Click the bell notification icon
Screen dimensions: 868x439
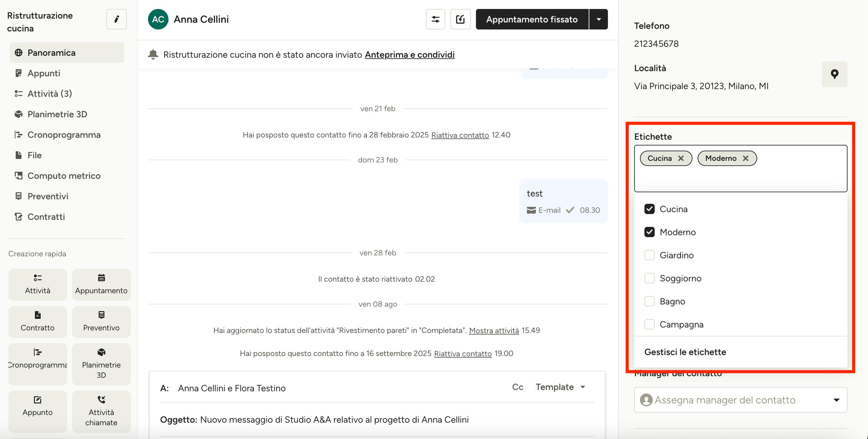click(x=153, y=54)
